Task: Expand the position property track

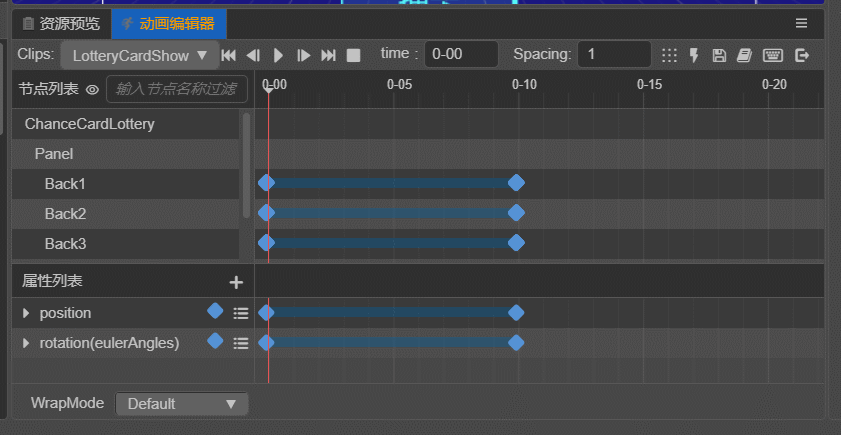Action: 26,313
